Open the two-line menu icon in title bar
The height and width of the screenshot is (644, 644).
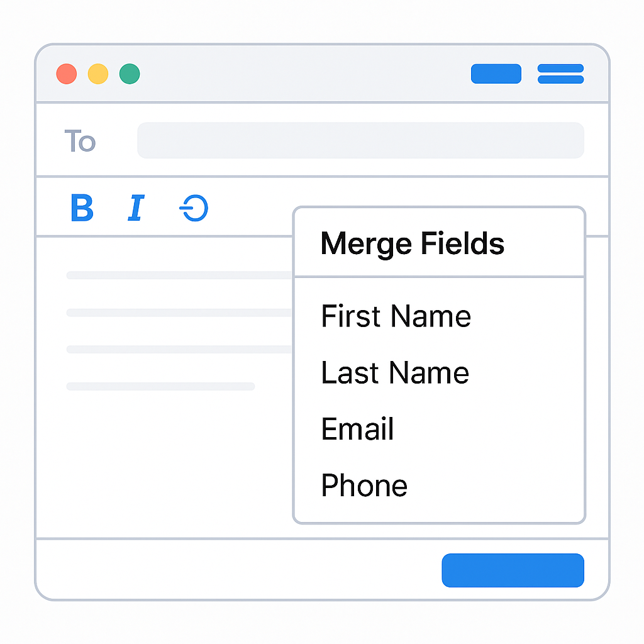(560, 74)
